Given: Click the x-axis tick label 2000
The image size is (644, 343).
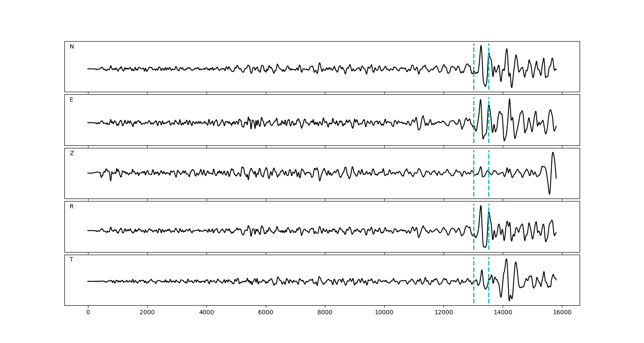Looking at the screenshot, I should tap(147, 313).
